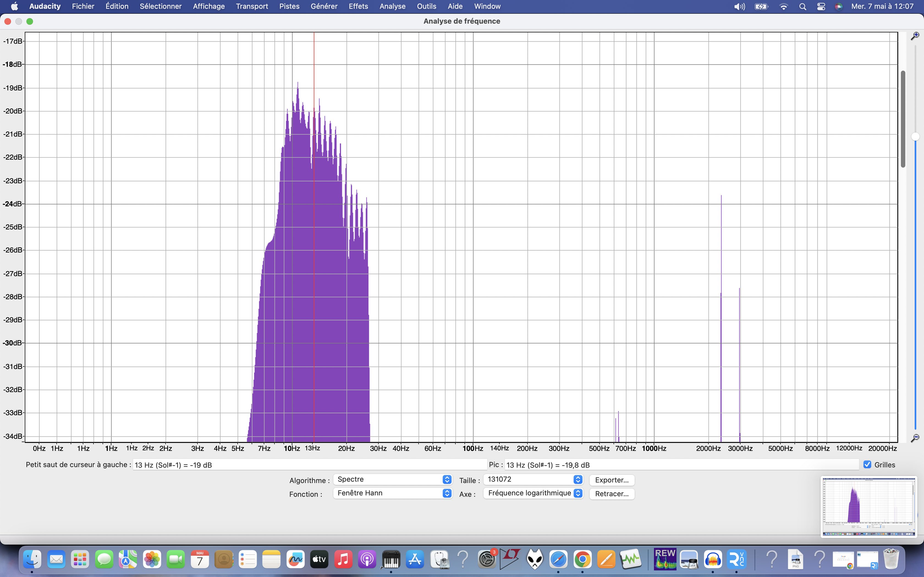Image resolution: width=924 pixels, height=577 pixels.
Task: Open the Taille dropdown showing 131072
Action: click(533, 479)
